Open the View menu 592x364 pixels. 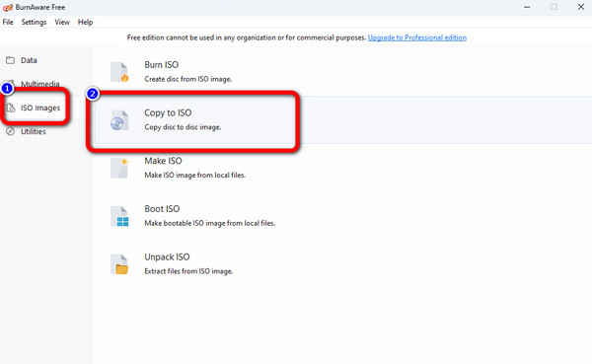62,22
